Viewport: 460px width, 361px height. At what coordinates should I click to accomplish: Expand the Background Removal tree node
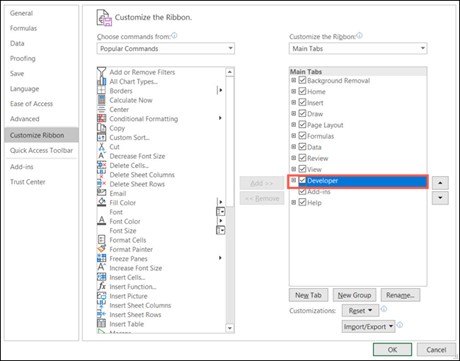tap(293, 80)
